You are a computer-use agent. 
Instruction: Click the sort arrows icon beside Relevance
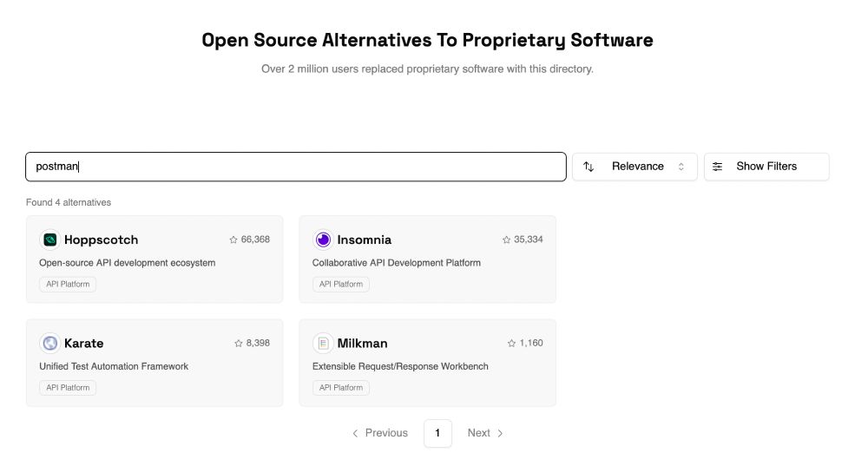click(589, 167)
